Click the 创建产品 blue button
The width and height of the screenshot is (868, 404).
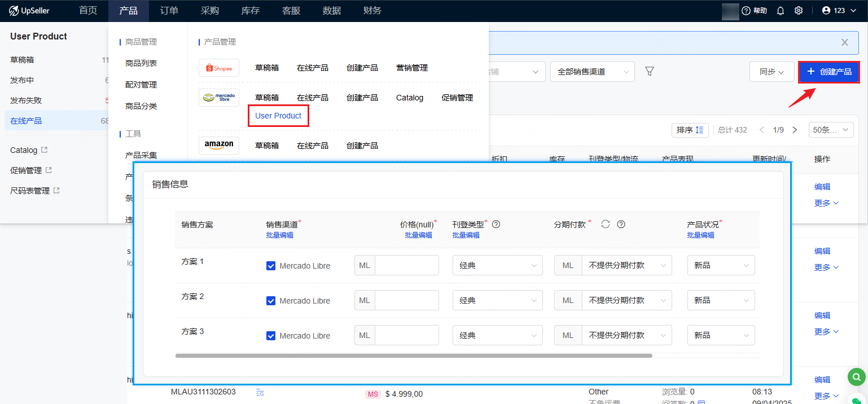pyautogui.click(x=829, y=72)
